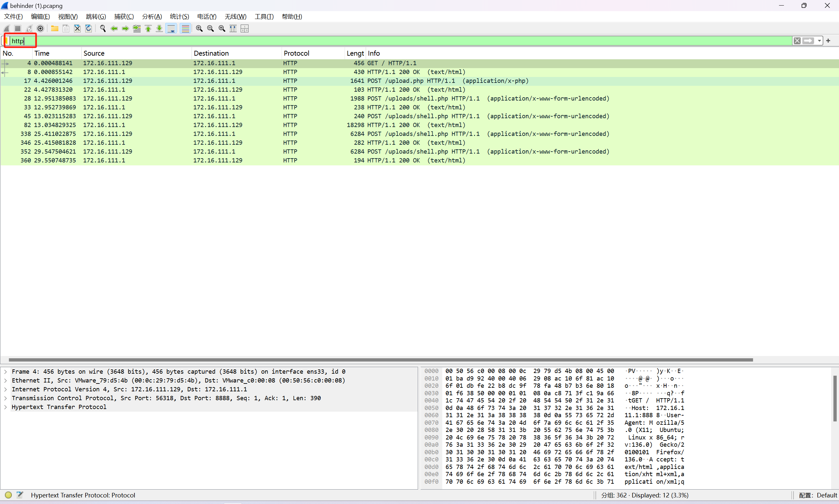This screenshot has width=839, height=504.
Task: Close the capture file using the X icon
Action: pyautogui.click(x=77, y=28)
